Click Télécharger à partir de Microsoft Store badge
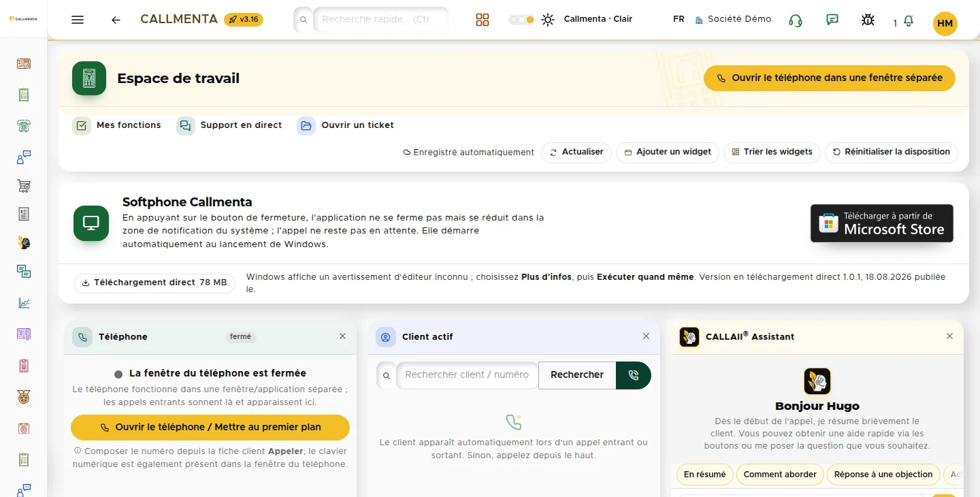Image resolution: width=980 pixels, height=497 pixels. coord(882,223)
